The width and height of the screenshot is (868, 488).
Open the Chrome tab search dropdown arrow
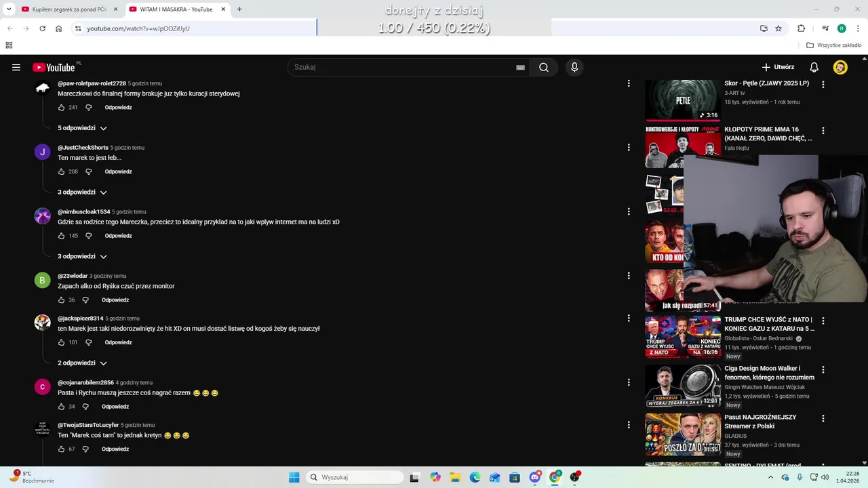coord(9,9)
